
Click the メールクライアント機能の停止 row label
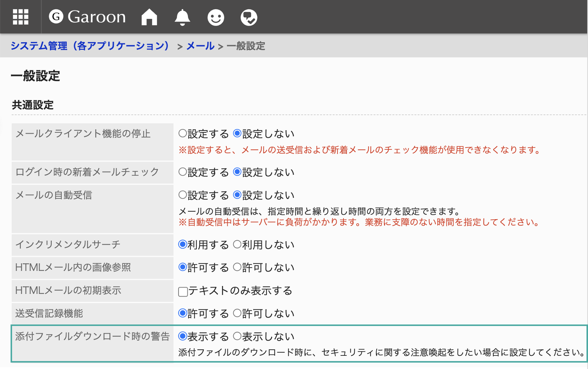(x=83, y=134)
